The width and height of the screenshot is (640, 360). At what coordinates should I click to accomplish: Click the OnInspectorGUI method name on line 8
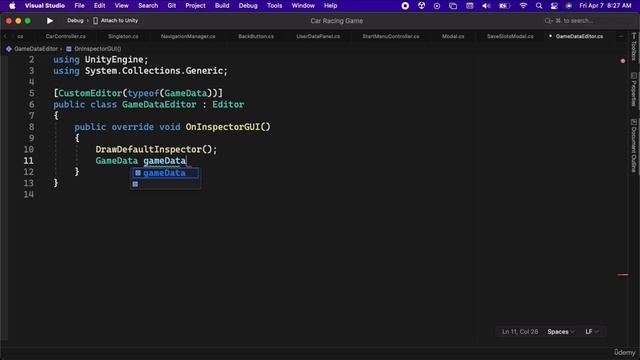pos(222,127)
